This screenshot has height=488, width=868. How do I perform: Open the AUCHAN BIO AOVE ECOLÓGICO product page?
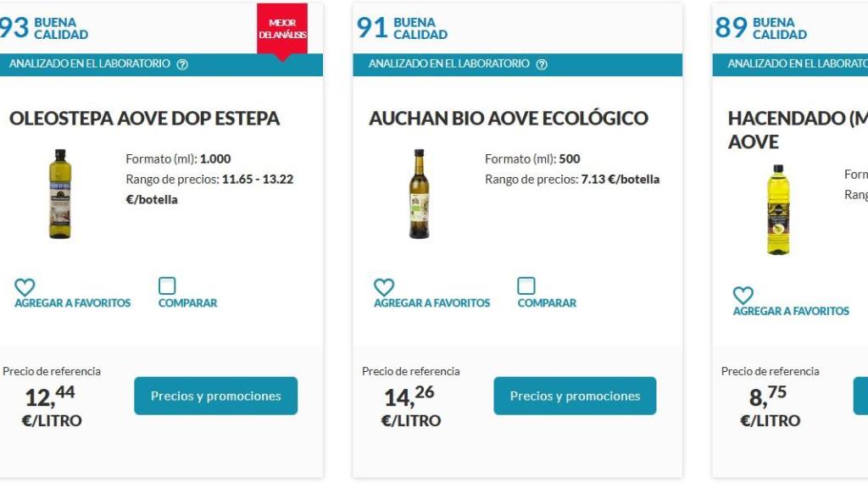[x=508, y=119]
